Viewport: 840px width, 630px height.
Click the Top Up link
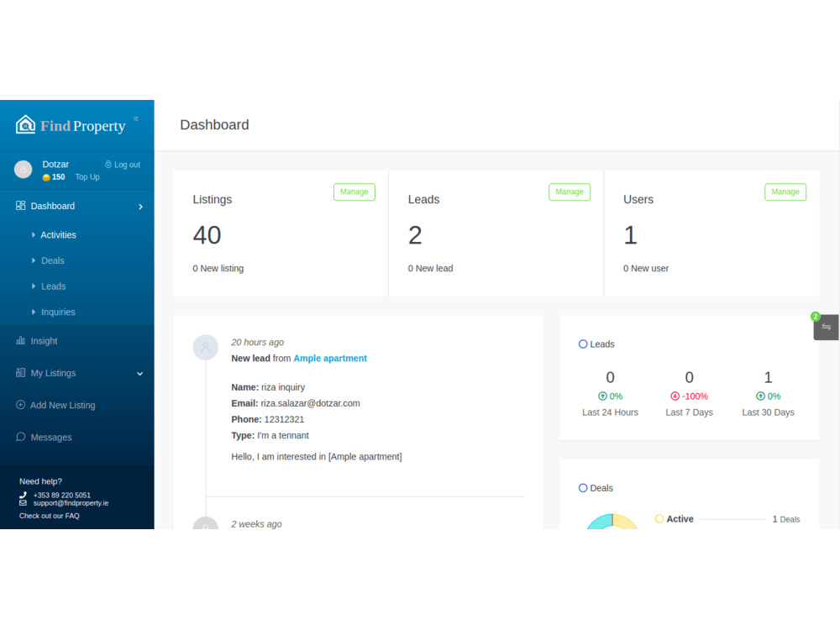87,177
